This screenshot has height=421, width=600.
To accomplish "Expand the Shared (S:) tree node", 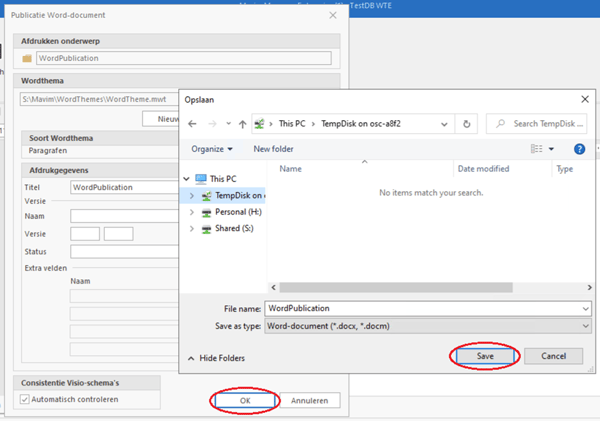I will click(192, 228).
